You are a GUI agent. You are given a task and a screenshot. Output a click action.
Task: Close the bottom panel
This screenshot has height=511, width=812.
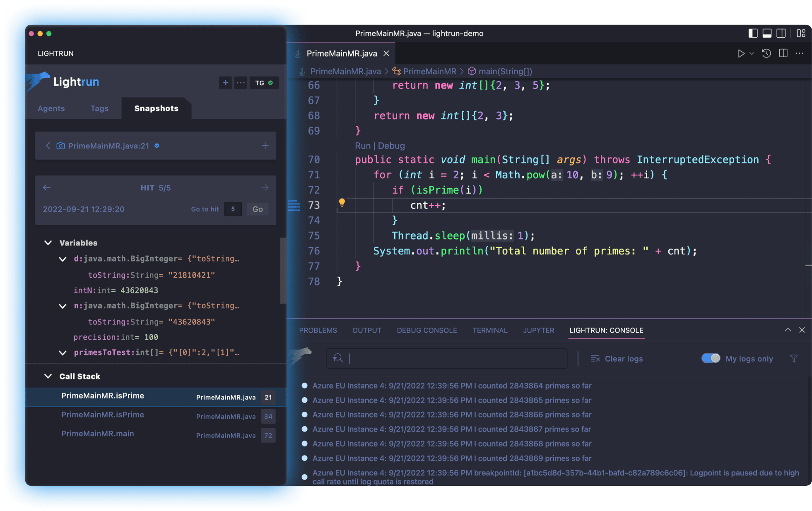[x=802, y=330]
